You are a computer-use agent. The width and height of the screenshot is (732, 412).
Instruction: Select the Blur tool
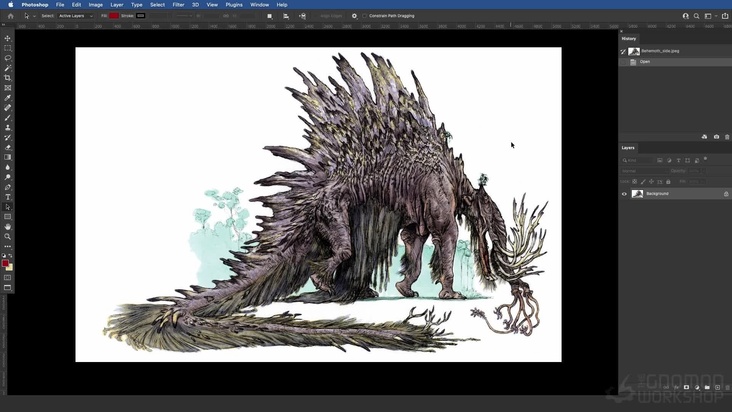pos(7,168)
